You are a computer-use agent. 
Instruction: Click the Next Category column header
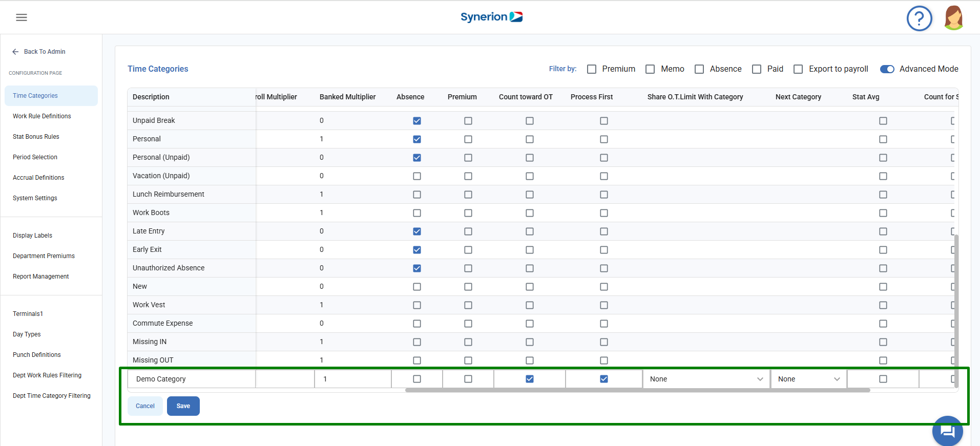pyautogui.click(x=798, y=97)
